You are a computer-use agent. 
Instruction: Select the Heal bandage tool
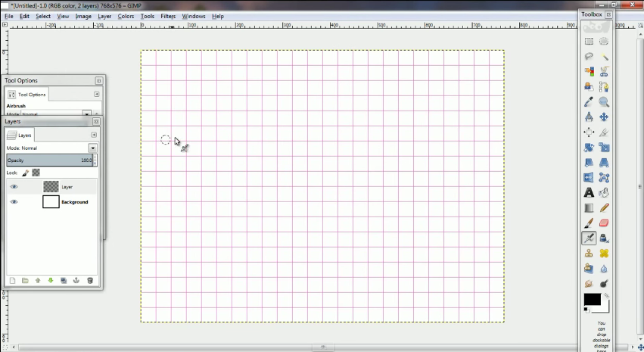tap(604, 254)
